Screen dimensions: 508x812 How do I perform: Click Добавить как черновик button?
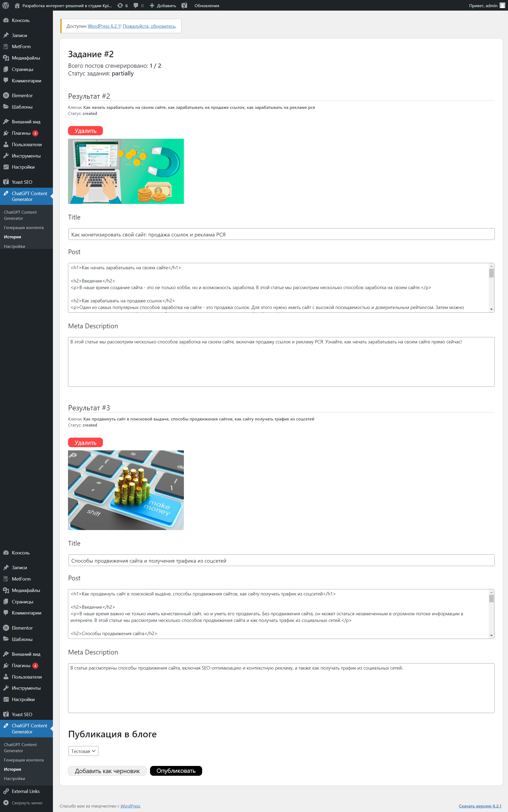[107, 771]
